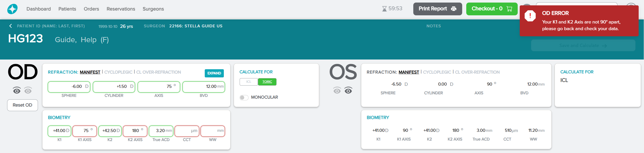Image resolution: width=644 pixels, height=153 pixels.
Task: Click the cart icon in Checkout
Action: [x=509, y=9]
